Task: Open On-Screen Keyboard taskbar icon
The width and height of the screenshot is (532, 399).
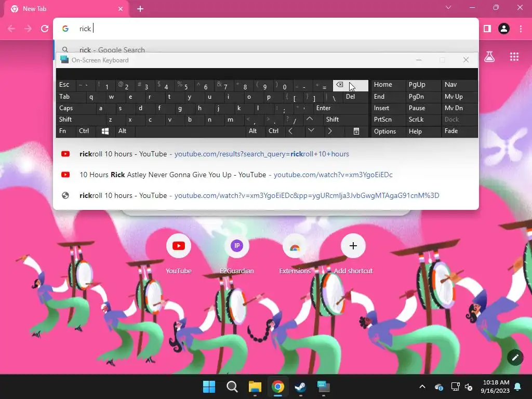Action: [x=323, y=387]
